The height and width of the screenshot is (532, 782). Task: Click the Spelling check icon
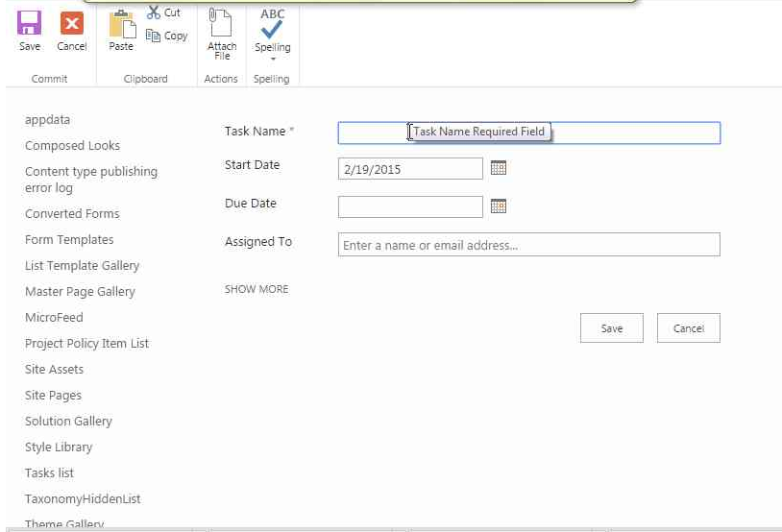[272, 23]
